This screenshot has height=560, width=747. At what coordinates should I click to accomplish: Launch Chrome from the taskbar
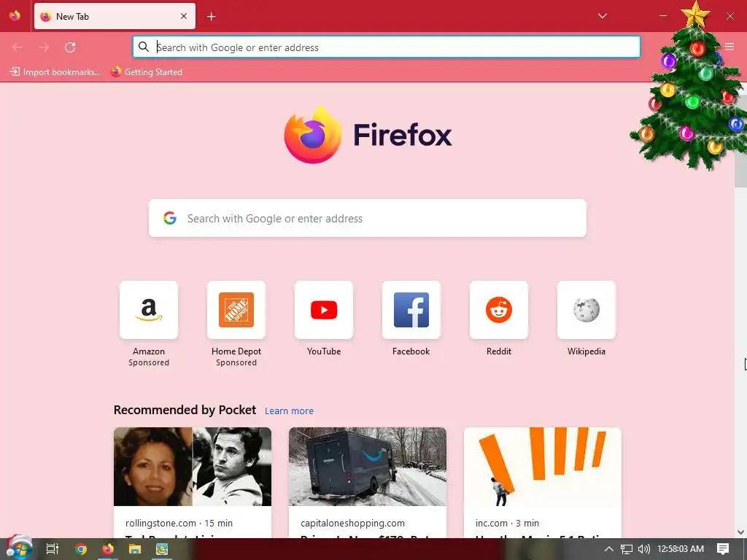(81, 549)
